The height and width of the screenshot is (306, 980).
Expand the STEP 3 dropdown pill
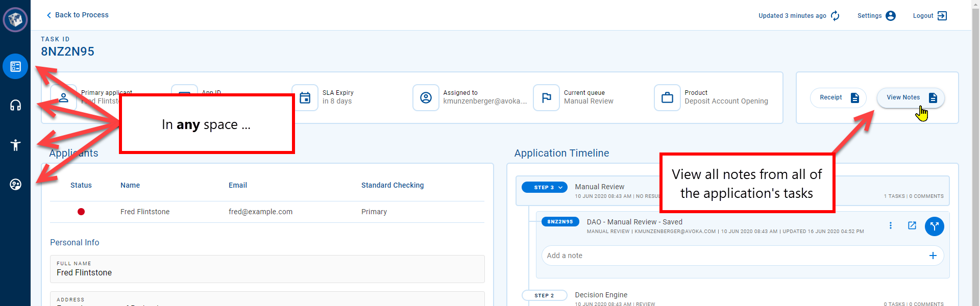(544, 187)
